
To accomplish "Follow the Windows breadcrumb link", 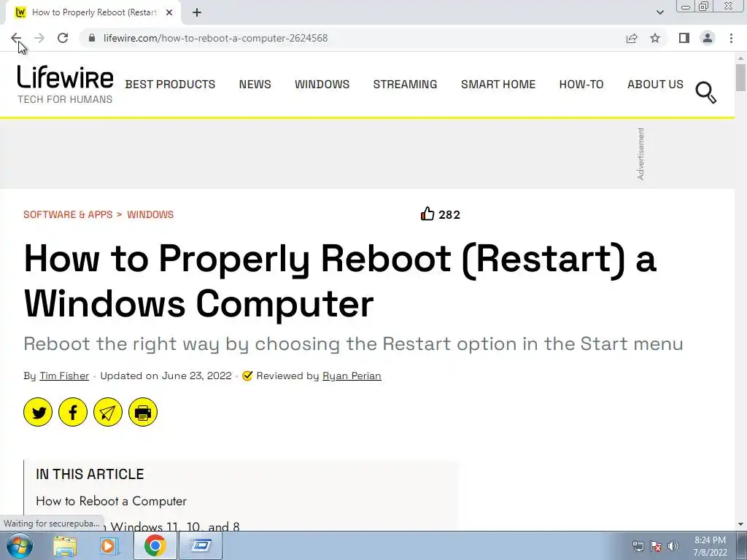I will click(x=150, y=215).
